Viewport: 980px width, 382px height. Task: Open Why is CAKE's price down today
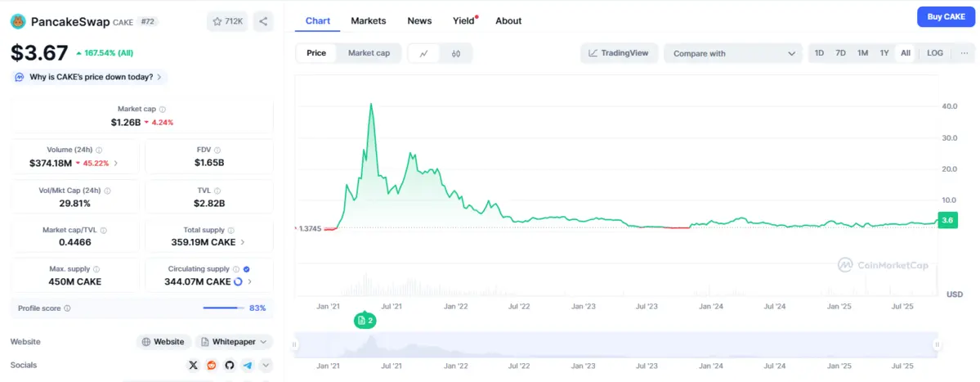point(88,77)
